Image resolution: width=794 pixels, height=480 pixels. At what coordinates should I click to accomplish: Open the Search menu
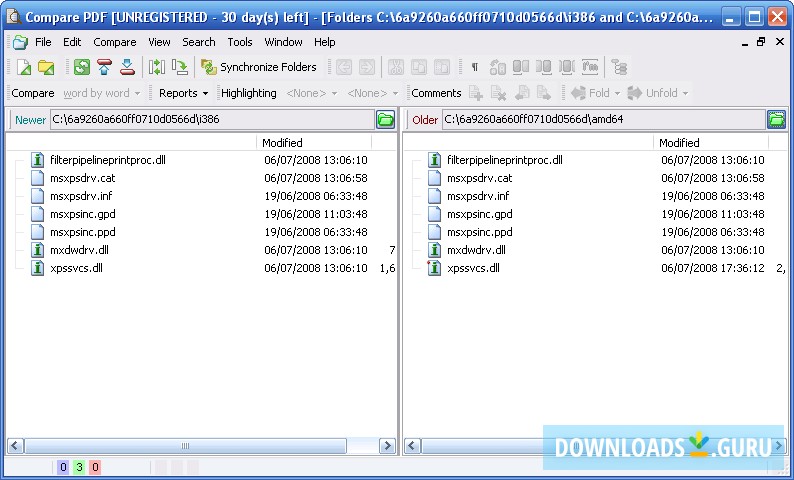[198, 42]
